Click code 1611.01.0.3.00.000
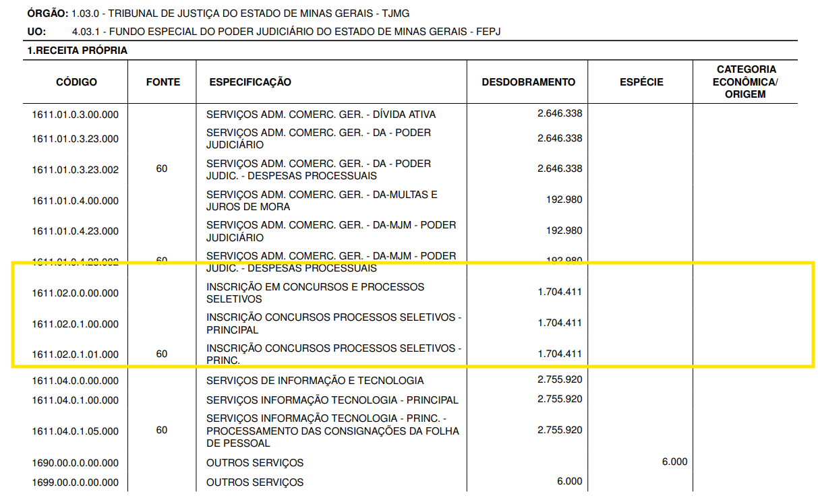818x504 pixels. (x=75, y=115)
